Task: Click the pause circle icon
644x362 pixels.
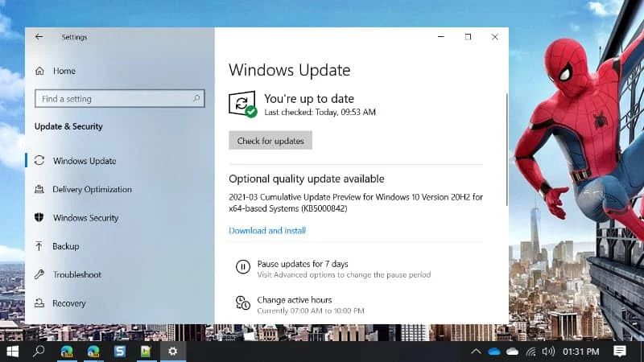Action: coord(243,267)
